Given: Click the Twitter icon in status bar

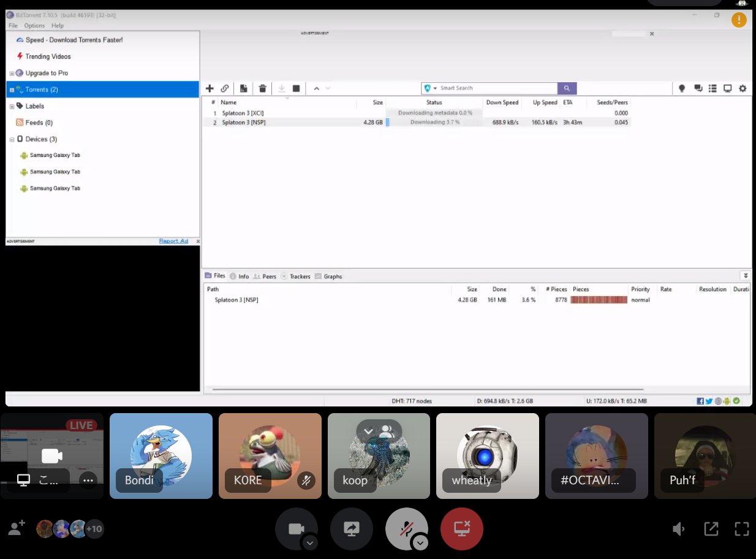Looking at the screenshot, I should (709, 401).
